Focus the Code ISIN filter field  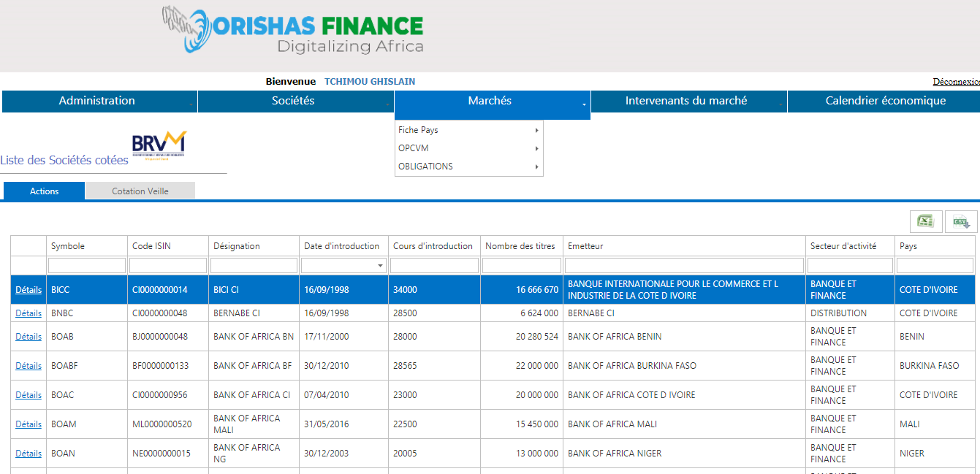point(168,266)
